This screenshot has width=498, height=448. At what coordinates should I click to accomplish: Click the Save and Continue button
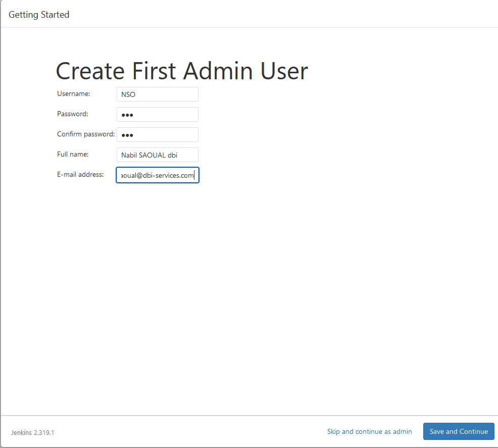(x=459, y=431)
